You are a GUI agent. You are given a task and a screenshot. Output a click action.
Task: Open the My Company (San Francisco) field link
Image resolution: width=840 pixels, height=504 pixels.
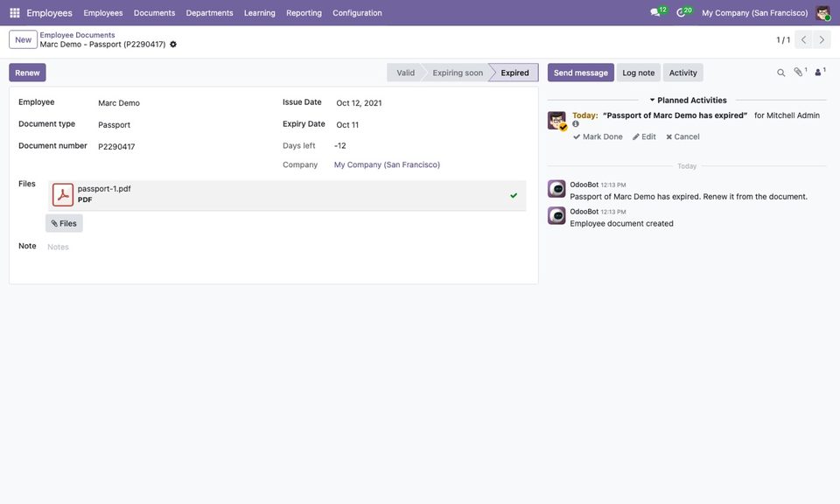point(387,165)
